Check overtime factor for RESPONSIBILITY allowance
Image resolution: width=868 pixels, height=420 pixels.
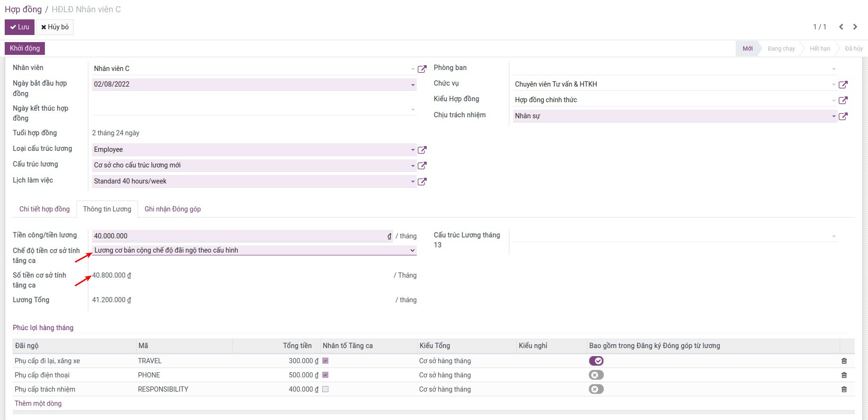click(x=325, y=389)
